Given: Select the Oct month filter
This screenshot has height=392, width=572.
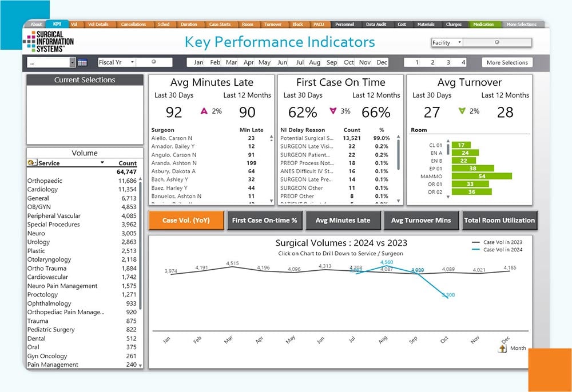Looking at the screenshot, I should coord(349,62).
